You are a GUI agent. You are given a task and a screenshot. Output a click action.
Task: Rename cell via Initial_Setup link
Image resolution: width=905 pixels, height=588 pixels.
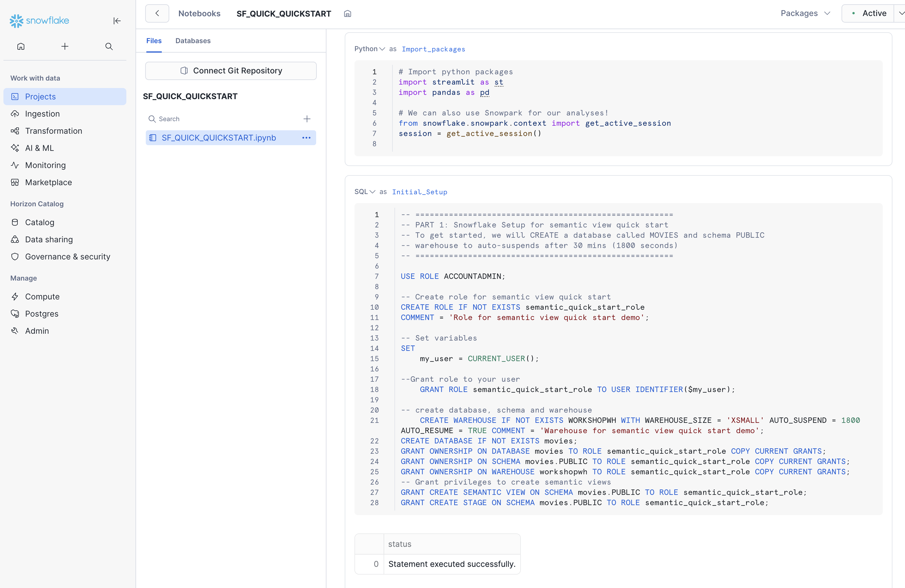coord(419,192)
